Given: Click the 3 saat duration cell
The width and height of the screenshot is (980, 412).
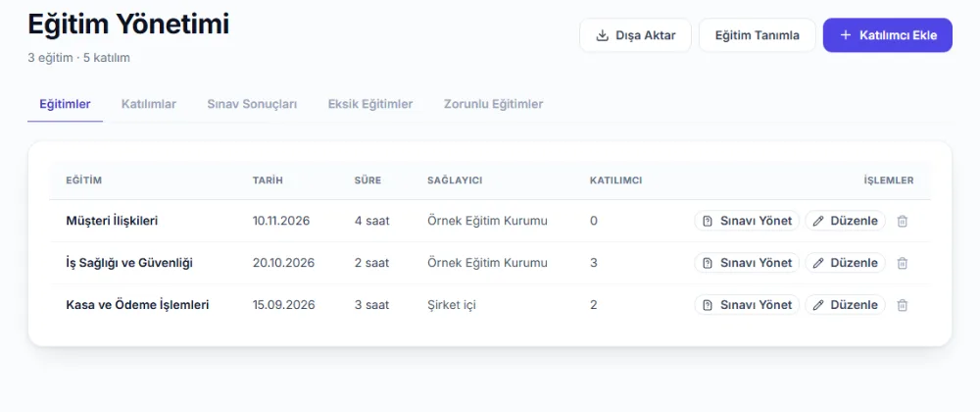Looking at the screenshot, I should (x=371, y=305).
